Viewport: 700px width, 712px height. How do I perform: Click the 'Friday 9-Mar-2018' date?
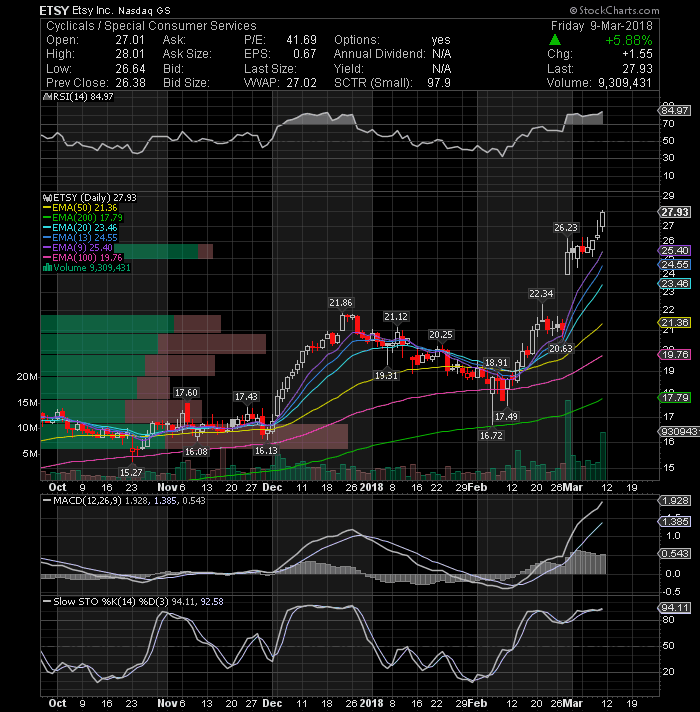601,26
